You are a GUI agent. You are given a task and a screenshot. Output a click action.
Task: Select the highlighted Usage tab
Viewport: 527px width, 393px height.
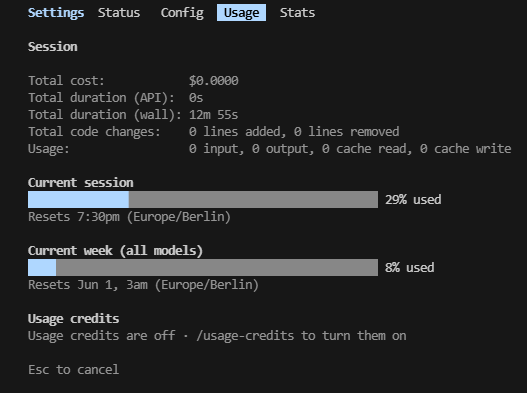pos(241,13)
